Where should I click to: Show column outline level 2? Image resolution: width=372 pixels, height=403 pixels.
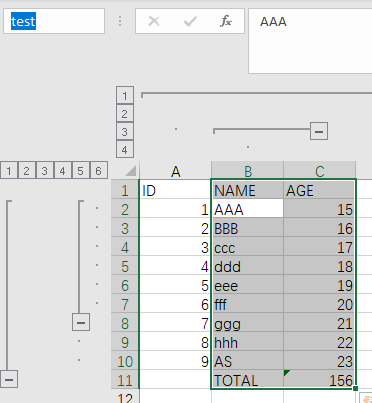[x=125, y=114]
